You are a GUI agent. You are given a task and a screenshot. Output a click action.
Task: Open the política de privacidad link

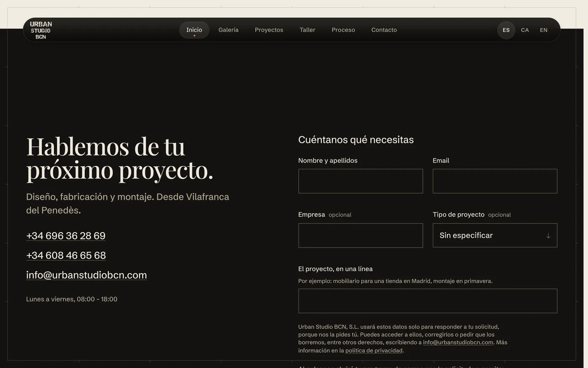[374, 350]
